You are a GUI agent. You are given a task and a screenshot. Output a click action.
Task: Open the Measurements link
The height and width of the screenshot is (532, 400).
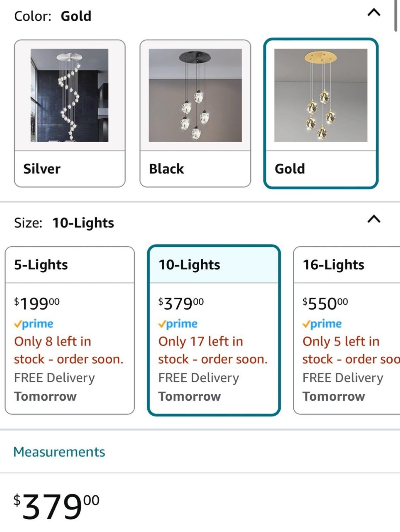coord(59,452)
